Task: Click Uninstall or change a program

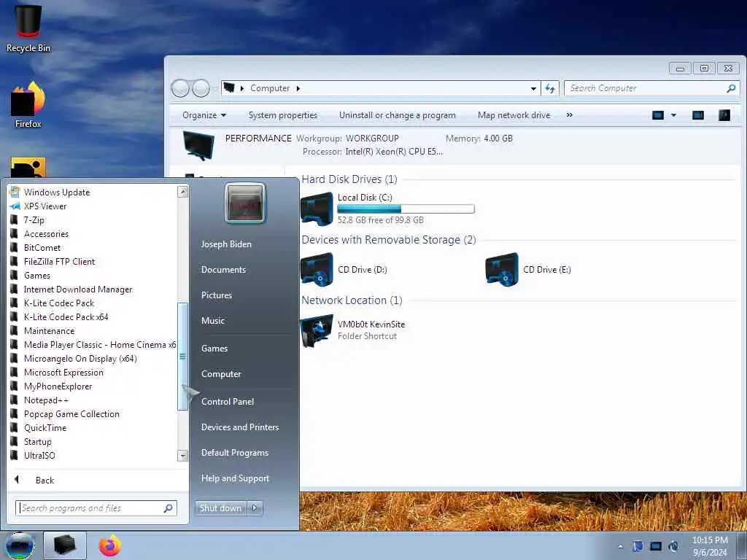Action: pos(398,115)
